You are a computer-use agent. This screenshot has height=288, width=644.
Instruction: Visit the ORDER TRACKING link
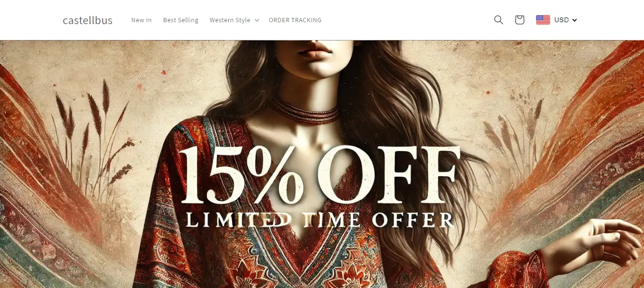pyautogui.click(x=295, y=20)
